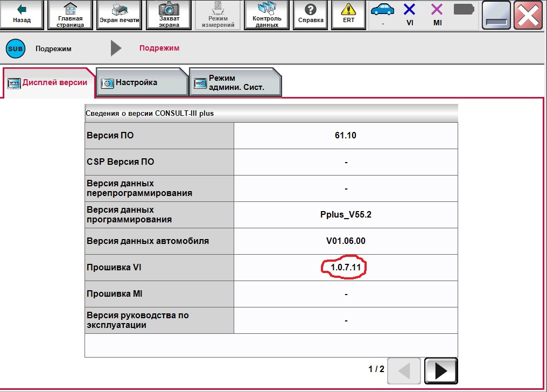
Task: Click the blue SUB mode icon
Action: pos(16,49)
